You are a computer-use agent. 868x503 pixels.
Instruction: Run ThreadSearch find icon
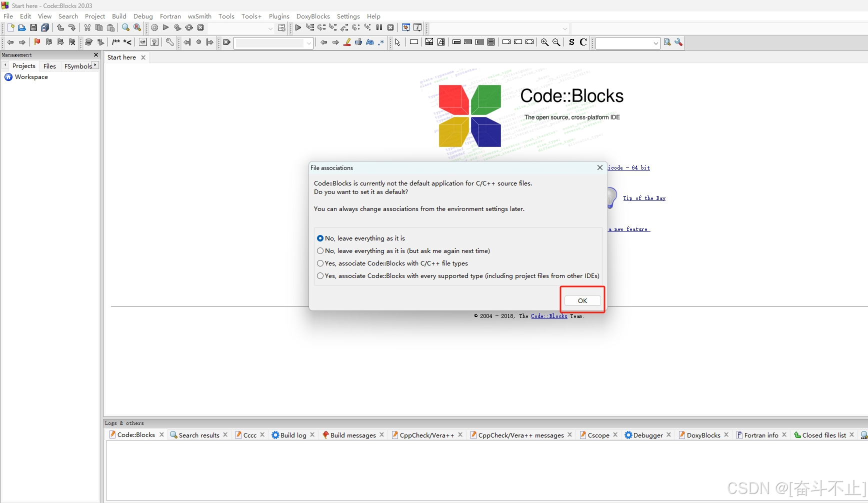point(667,42)
